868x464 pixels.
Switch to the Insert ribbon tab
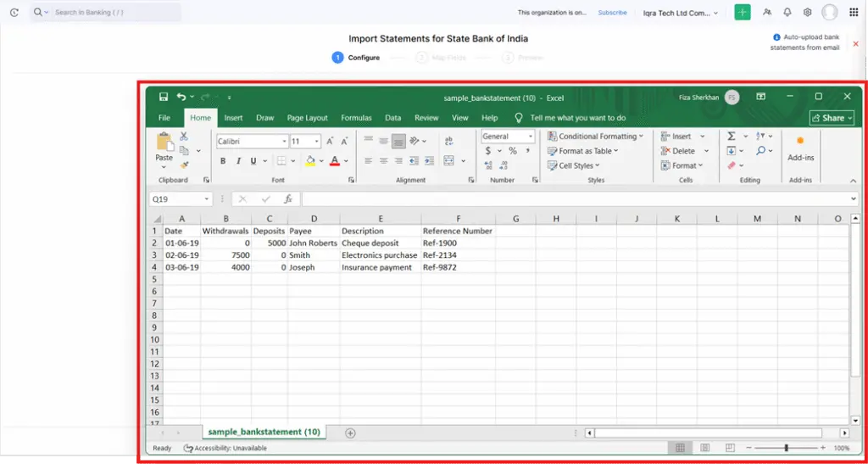click(234, 118)
